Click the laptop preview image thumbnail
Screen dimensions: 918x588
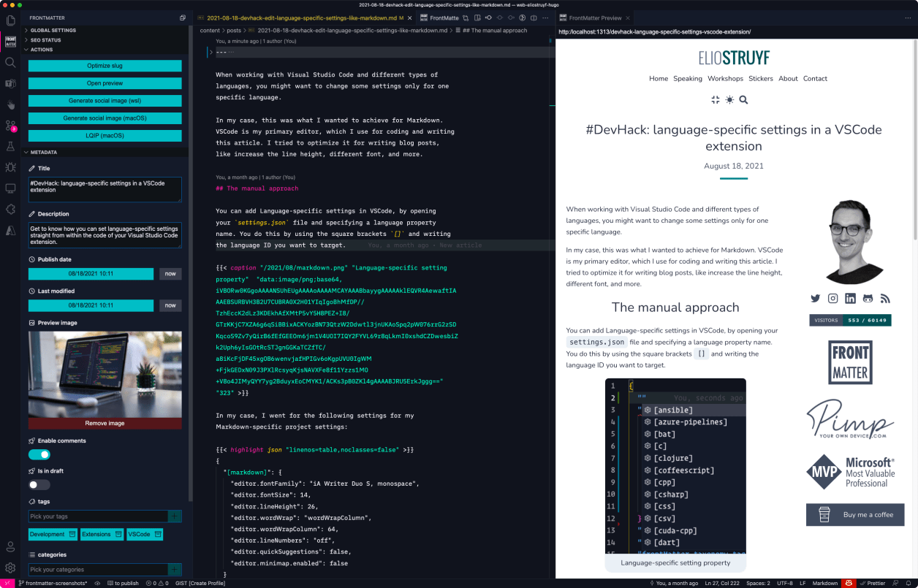pyautogui.click(x=105, y=374)
